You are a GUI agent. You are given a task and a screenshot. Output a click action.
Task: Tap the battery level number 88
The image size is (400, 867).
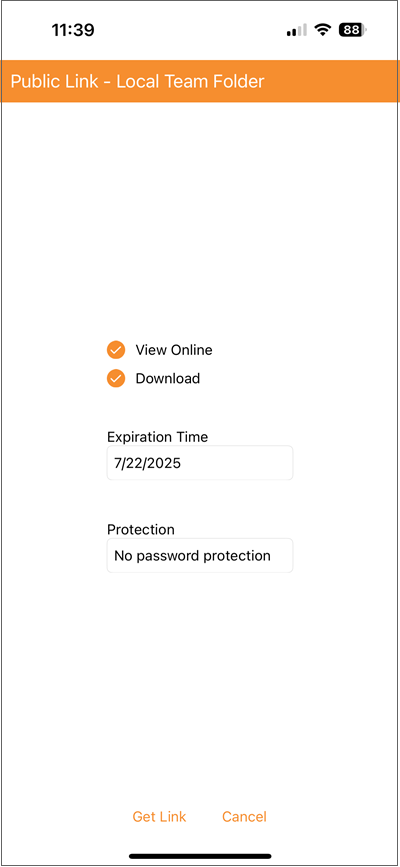(x=351, y=30)
